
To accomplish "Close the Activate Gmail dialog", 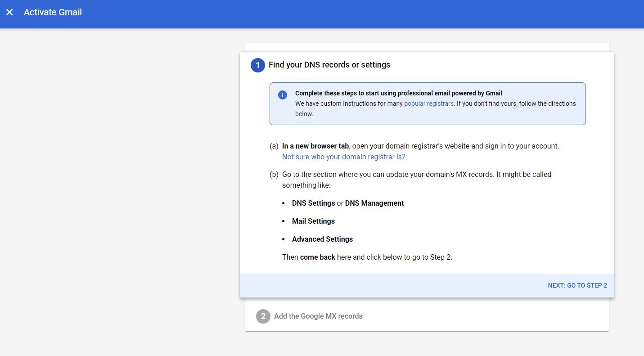I will tap(9, 13).
